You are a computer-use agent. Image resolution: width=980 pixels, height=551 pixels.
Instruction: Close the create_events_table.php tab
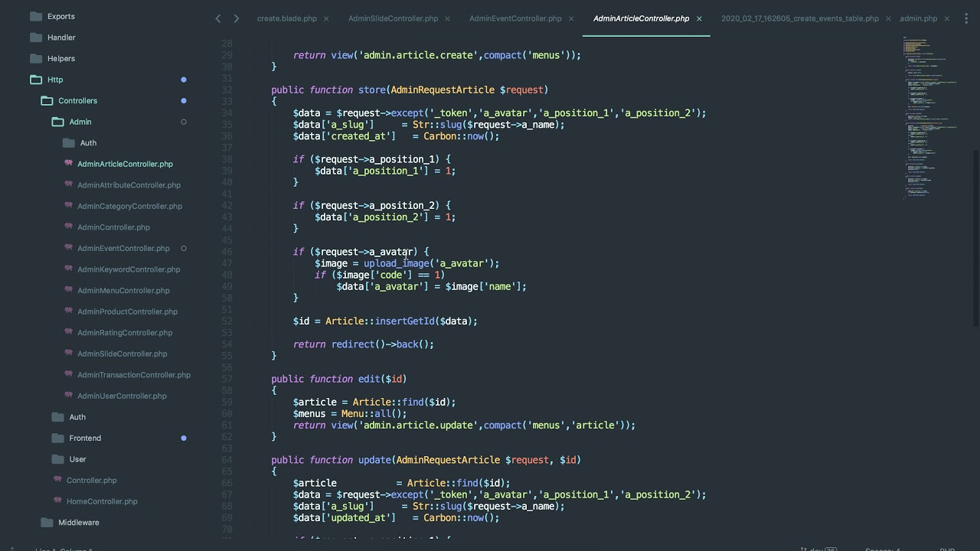pyautogui.click(x=888, y=18)
